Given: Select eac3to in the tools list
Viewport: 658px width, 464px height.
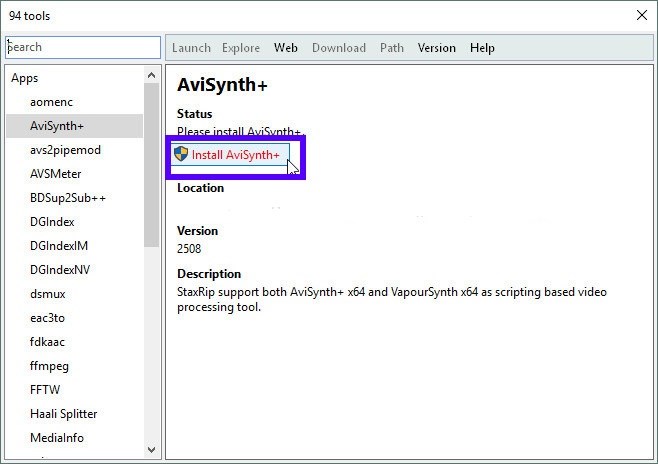Looking at the screenshot, I should tap(49, 318).
